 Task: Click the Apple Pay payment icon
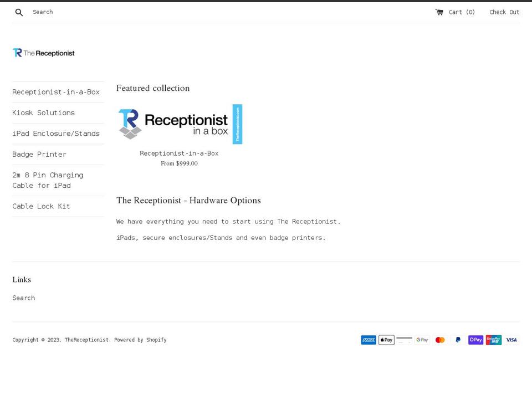pos(386,340)
